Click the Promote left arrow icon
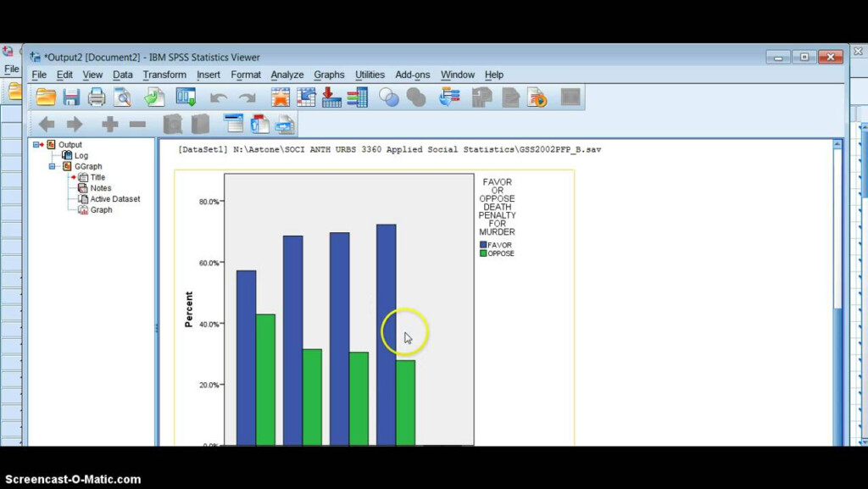Screen dimensions: 868x489 click(x=47, y=125)
